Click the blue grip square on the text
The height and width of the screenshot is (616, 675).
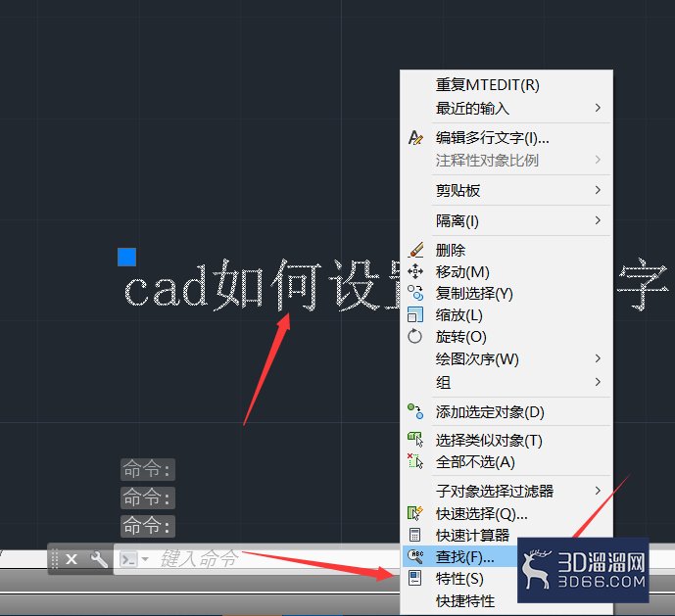(127, 257)
